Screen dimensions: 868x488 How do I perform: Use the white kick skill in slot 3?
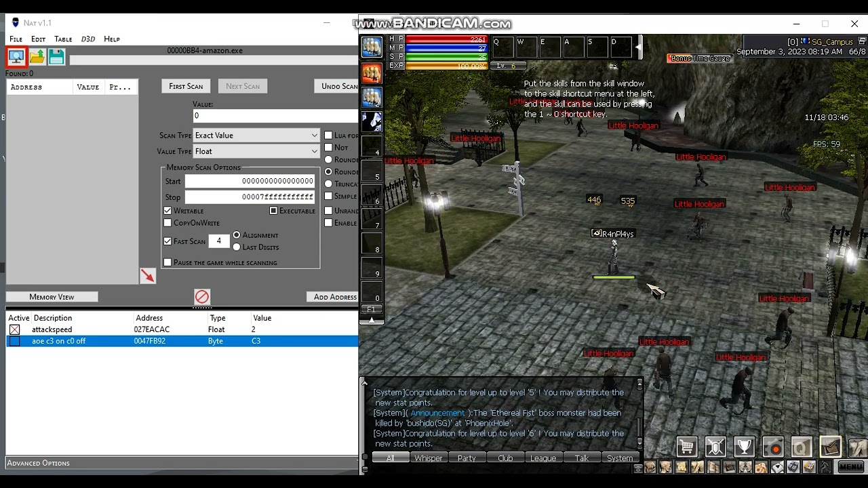pyautogui.click(x=372, y=122)
